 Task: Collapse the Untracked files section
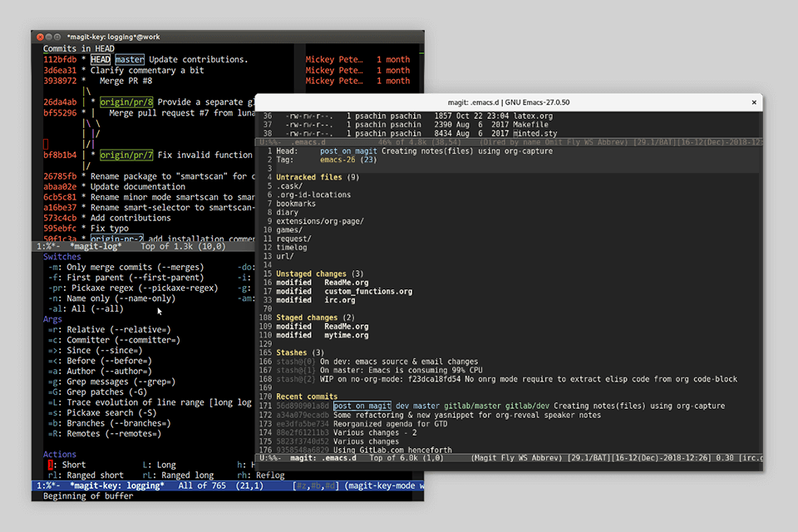click(318, 177)
